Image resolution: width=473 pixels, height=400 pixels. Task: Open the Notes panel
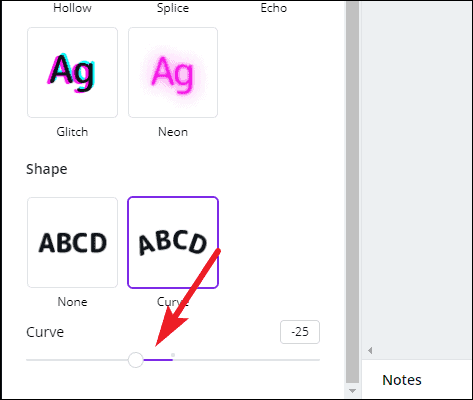coord(402,380)
